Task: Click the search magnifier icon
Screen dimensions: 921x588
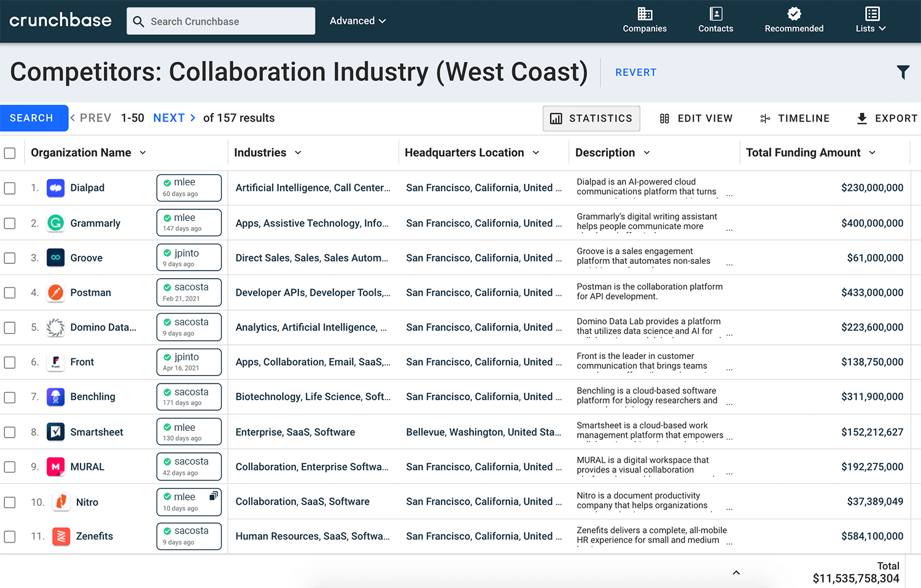Action: [x=139, y=21]
